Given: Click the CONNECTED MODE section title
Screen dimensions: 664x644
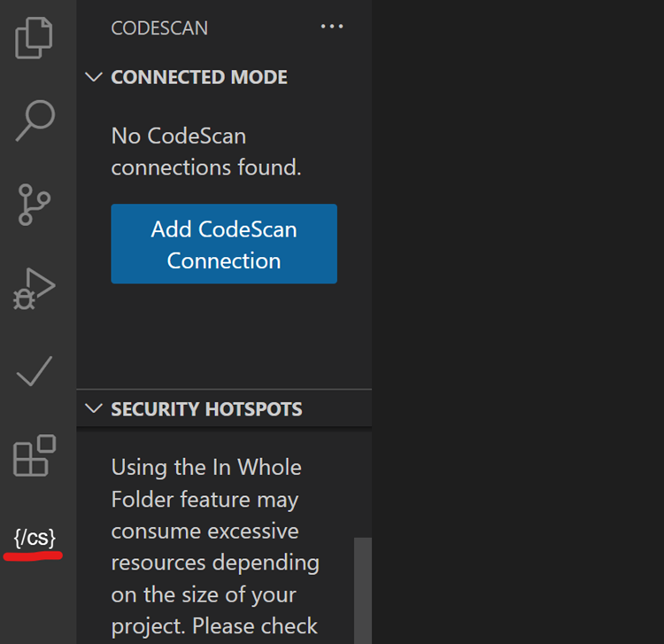Looking at the screenshot, I should 199,77.
